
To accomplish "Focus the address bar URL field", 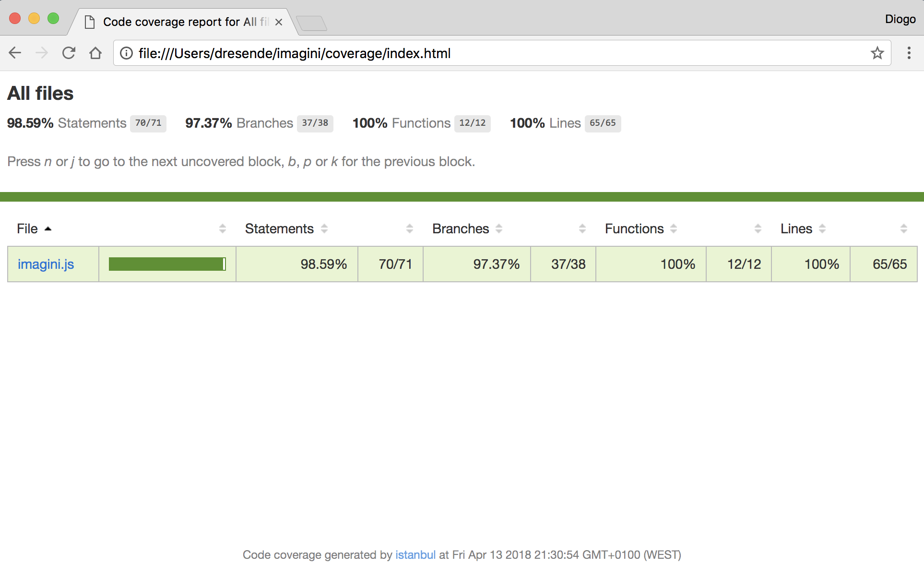I will (480, 53).
